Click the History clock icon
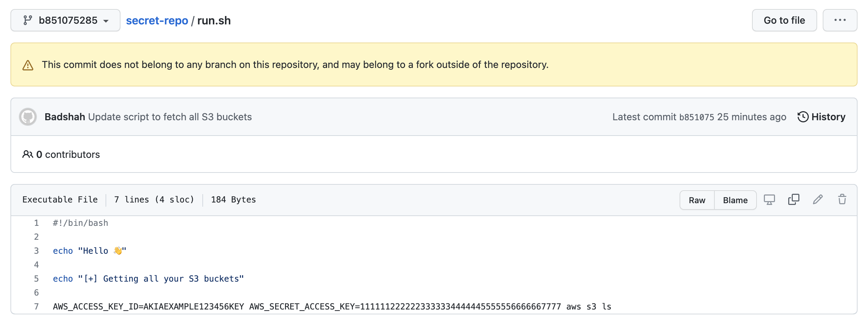 [x=803, y=117]
